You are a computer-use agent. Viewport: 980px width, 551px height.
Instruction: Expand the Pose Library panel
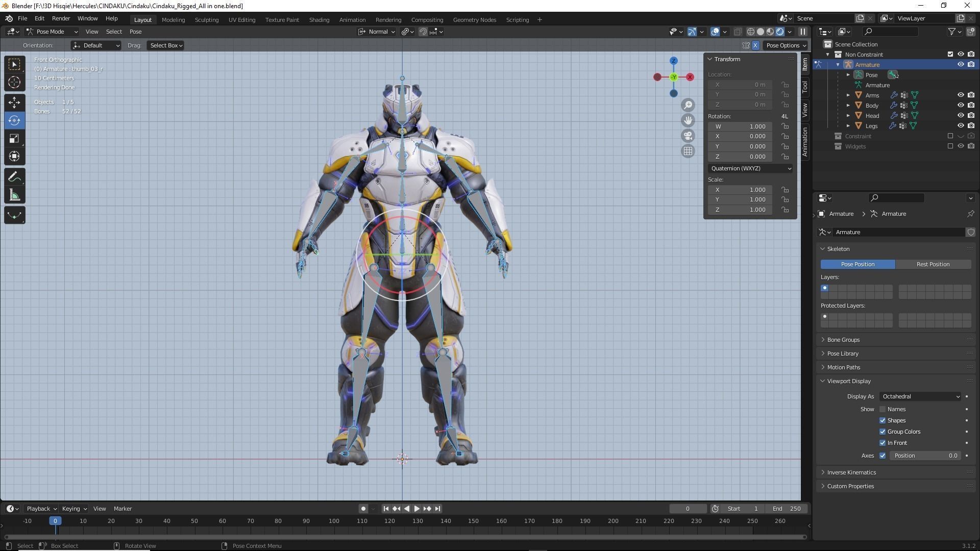tap(843, 354)
